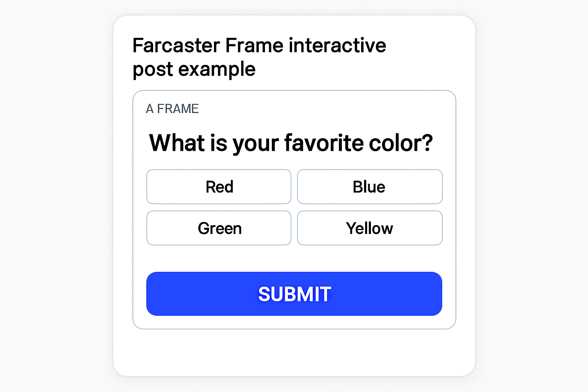588x392 pixels.
Task: Click the A FRAME label
Action: [172, 109]
